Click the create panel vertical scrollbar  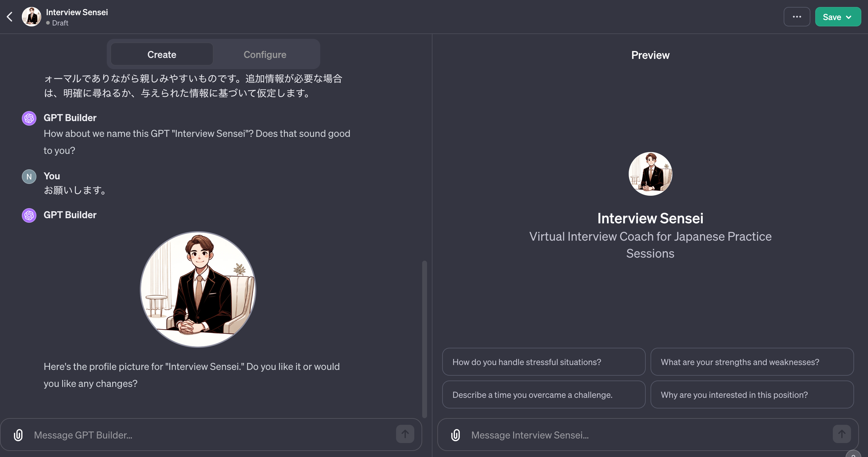(x=425, y=339)
